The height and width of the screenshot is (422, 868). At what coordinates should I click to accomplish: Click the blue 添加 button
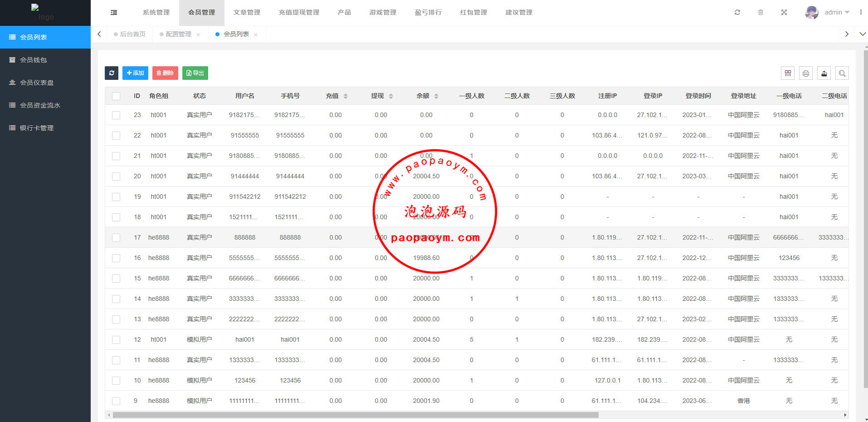click(x=135, y=73)
